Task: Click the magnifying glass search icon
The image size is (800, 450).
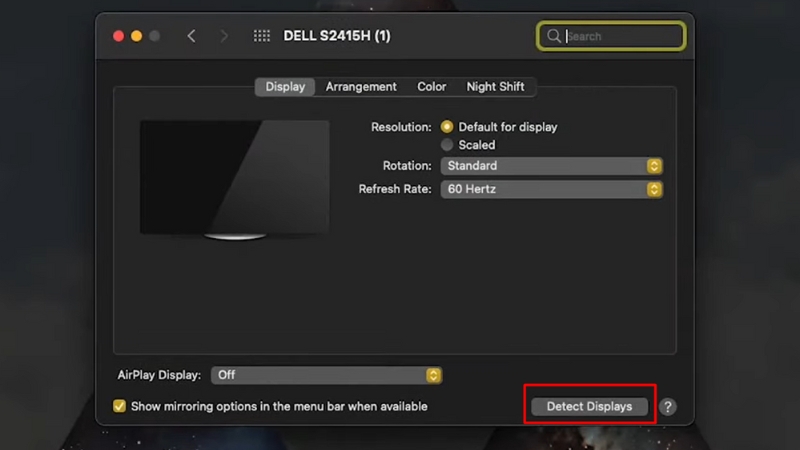Action: point(554,36)
